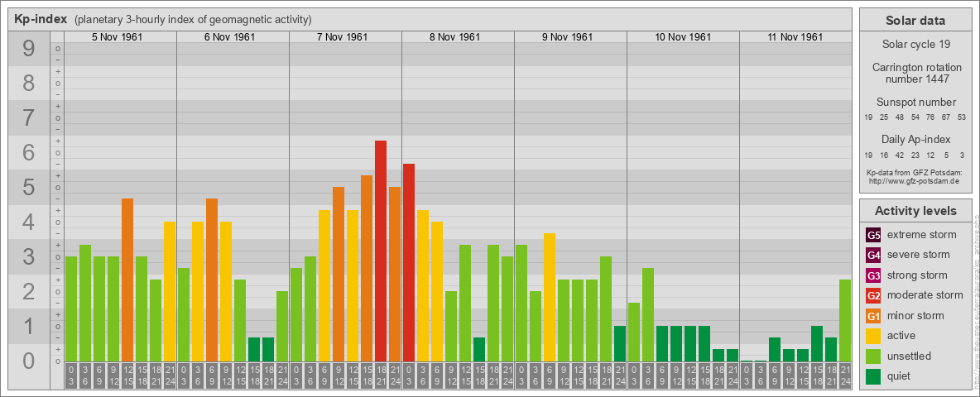Click the 'Sunspot number' label
The image size is (980, 397).
coord(915,103)
